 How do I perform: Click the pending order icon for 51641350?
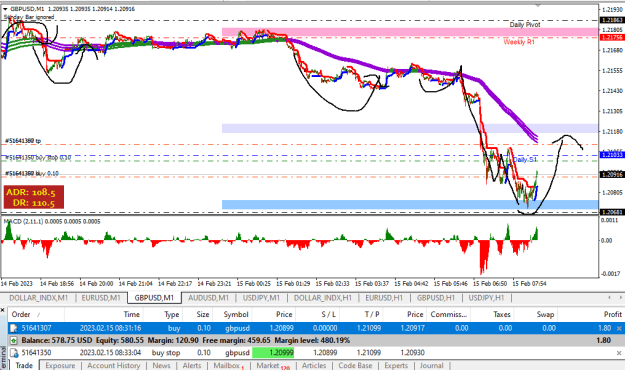14,353
